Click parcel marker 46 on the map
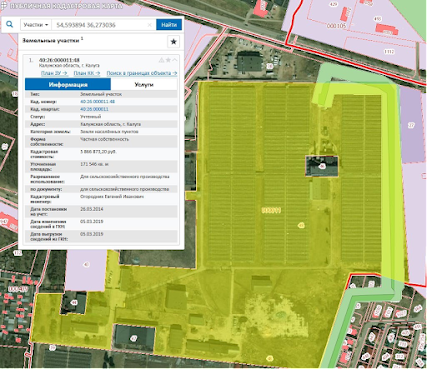 click(x=322, y=166)
